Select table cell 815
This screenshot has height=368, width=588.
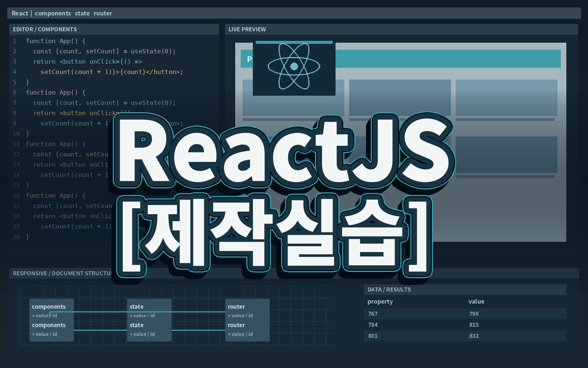click(x=474, y=325)
